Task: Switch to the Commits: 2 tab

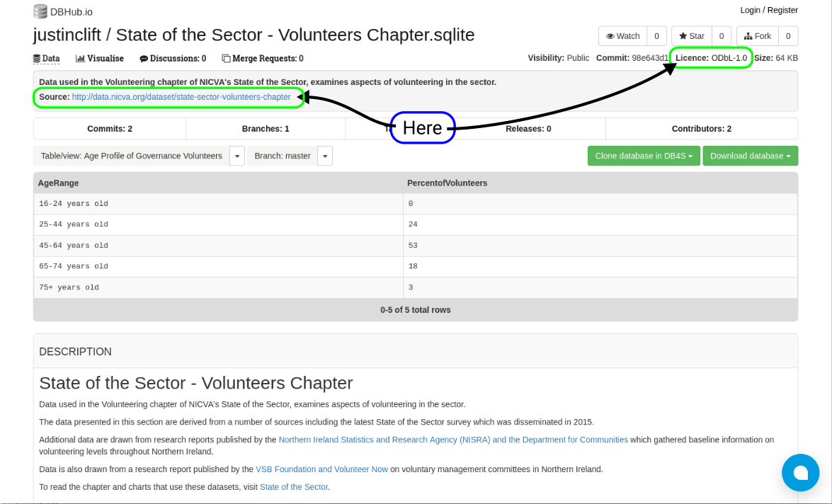Action: 109,128
